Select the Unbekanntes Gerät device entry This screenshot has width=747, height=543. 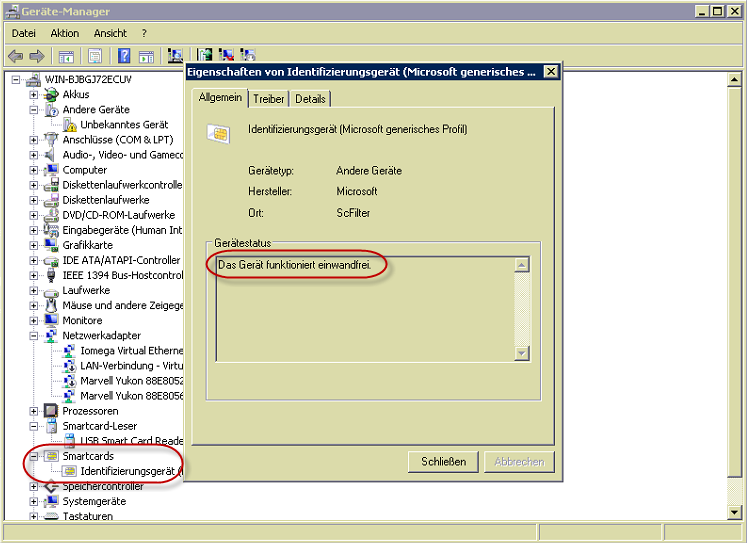(124, 125)
